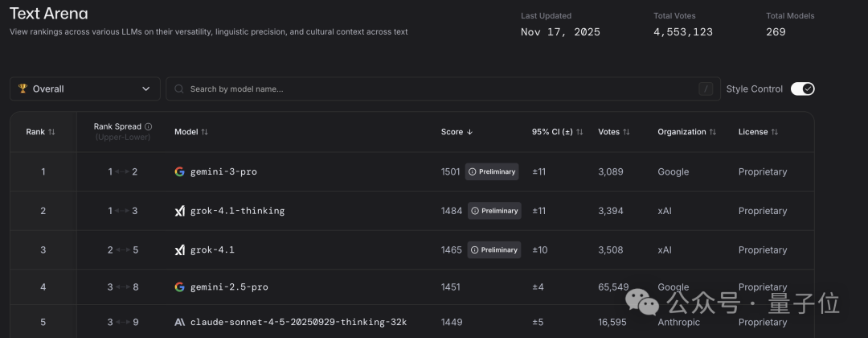Image resolution: width=868 pixels, height=338 pixels.
Task: Click the Rank Spread info icon
Action: click(149, 126)
